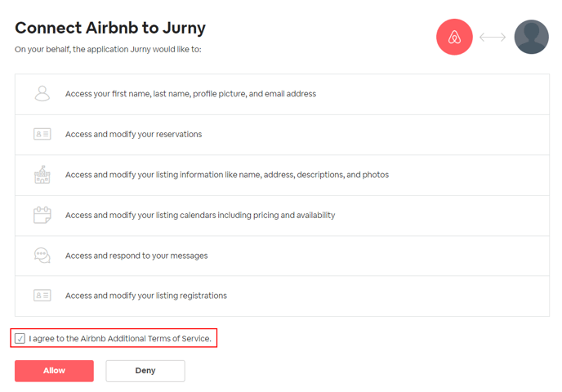Click the "Connect Airbnb to Jurny" heading
Screen dimensions: 562x392
[x=110, y=28]
